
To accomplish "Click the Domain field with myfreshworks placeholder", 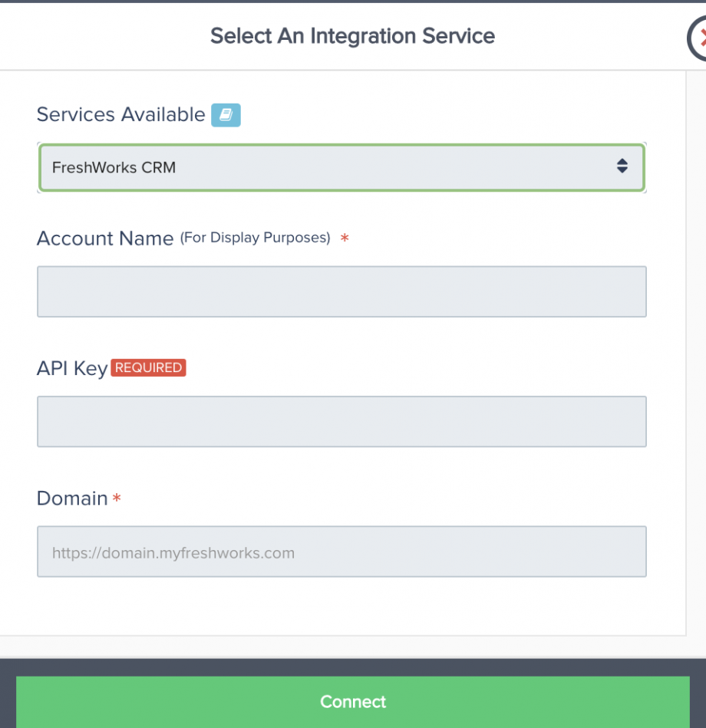I will click(341, 552).
